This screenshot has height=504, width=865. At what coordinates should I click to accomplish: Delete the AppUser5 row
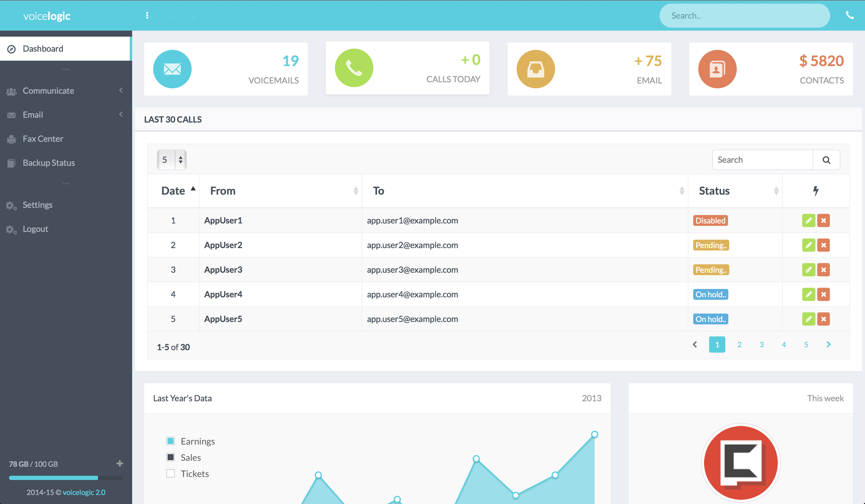click(823, 319)
